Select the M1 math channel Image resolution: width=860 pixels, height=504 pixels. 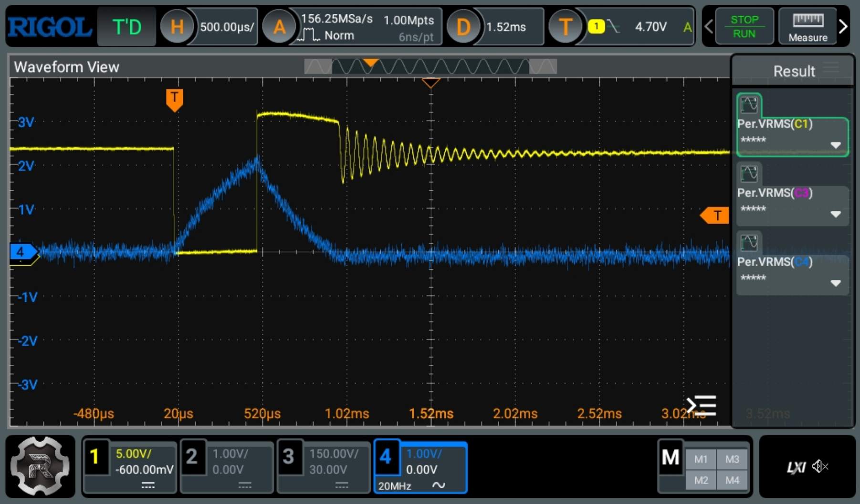[x=701, y=459]
